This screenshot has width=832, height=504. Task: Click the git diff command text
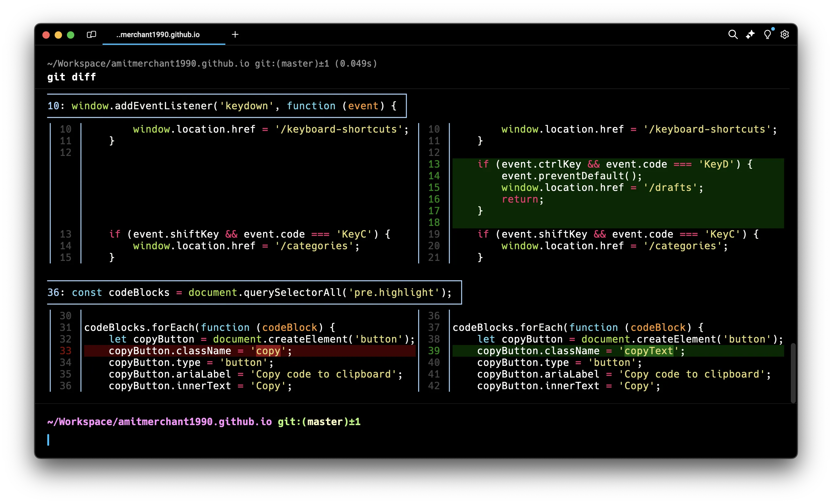pyautogui.click(x=72, y=77)
